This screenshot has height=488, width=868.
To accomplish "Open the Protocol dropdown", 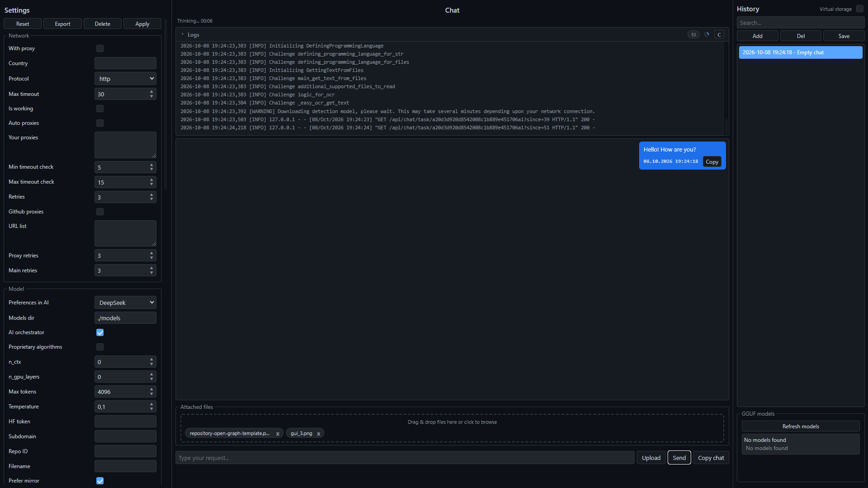I will point(125,79).
